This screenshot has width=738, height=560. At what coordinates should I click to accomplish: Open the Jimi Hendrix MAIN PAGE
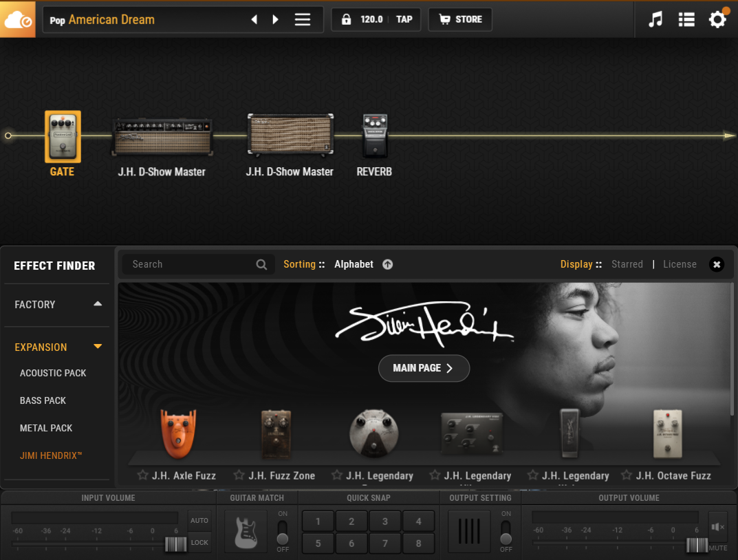click(424, 368)
